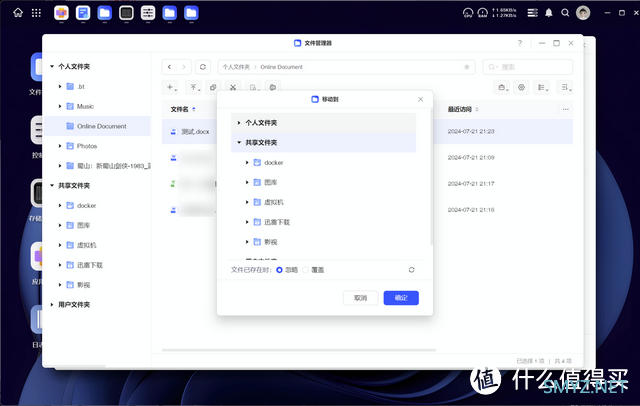Open the colorful app center icon in taskbar
Viewport: 640px width, 406px height.
(x=61, y=13)
